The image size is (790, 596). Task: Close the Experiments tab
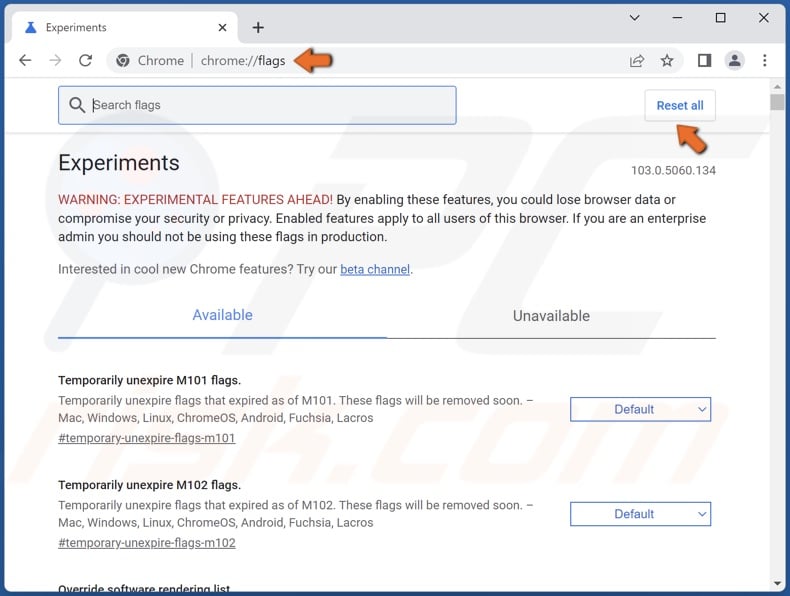(222, 27)
